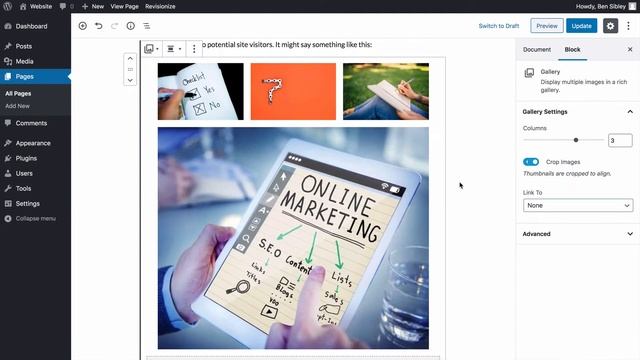The height and width of the screenshot is (360, 640).
Task: Click the Columns number input field
Action: (620, 140)
